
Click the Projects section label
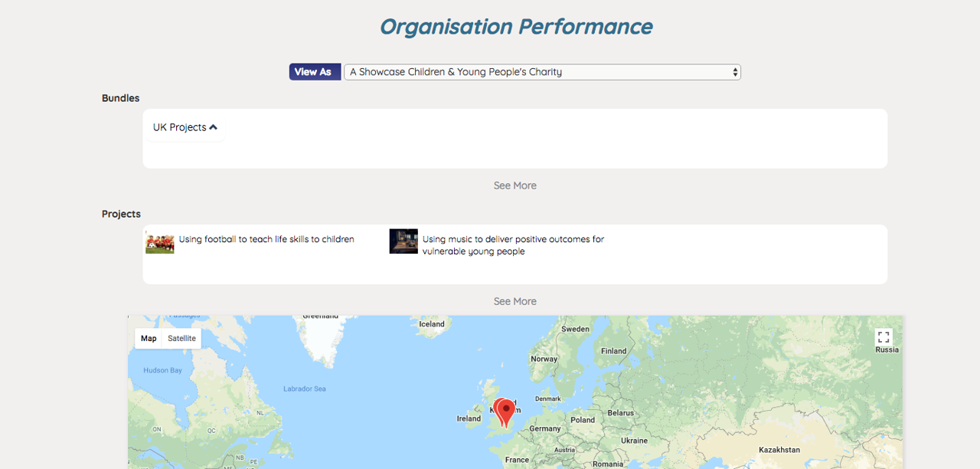coord(122,214)
